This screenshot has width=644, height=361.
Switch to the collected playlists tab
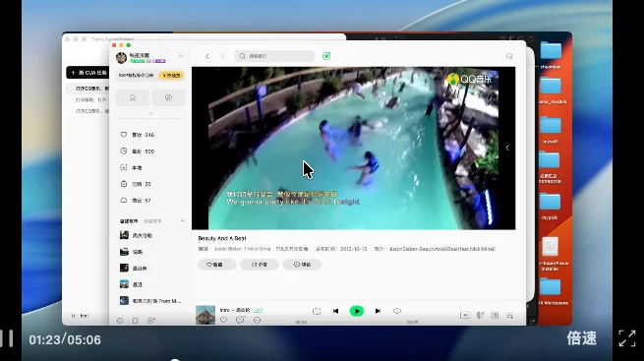[152, 221]
